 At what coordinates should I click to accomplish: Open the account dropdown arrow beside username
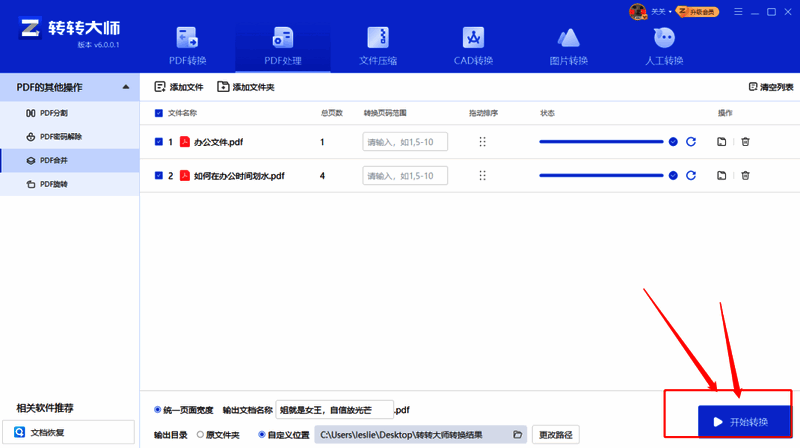click(670, 12)
